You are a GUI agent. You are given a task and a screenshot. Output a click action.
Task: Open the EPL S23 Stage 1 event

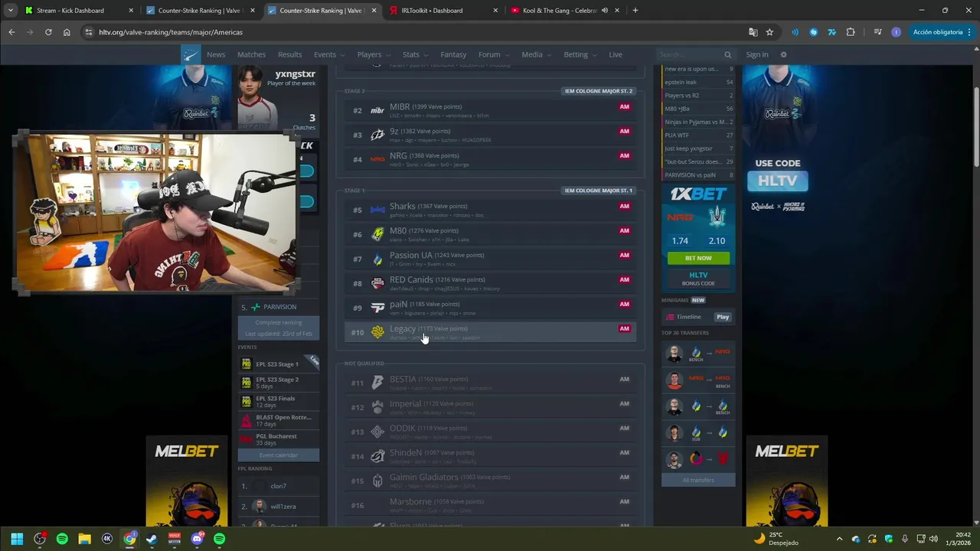coord(277,364)
